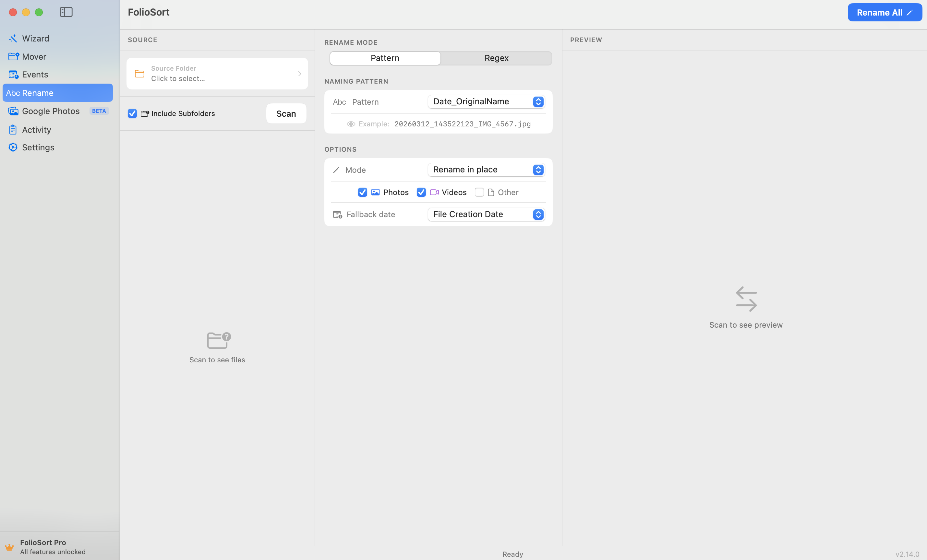Select Google Photos in the sidebar
This screenshot has height=560, width=927.
click(57, 111)
